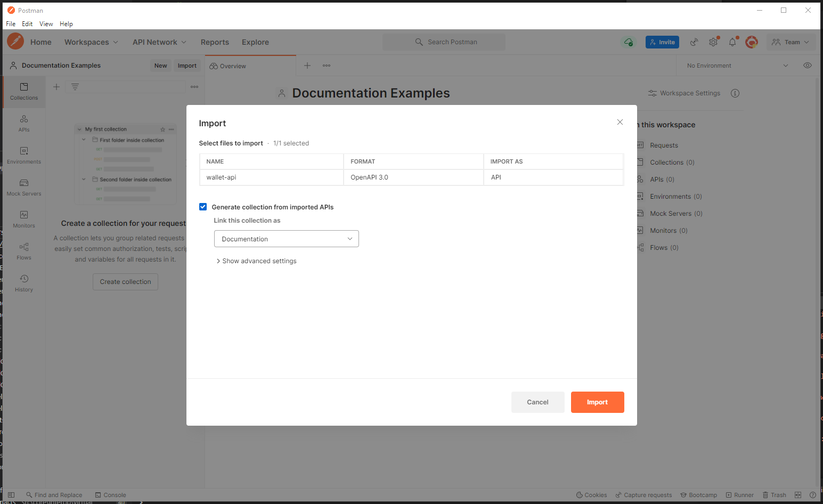Open Cookies in status bar
Screen dimensions: 823x504
click(591, 495)
